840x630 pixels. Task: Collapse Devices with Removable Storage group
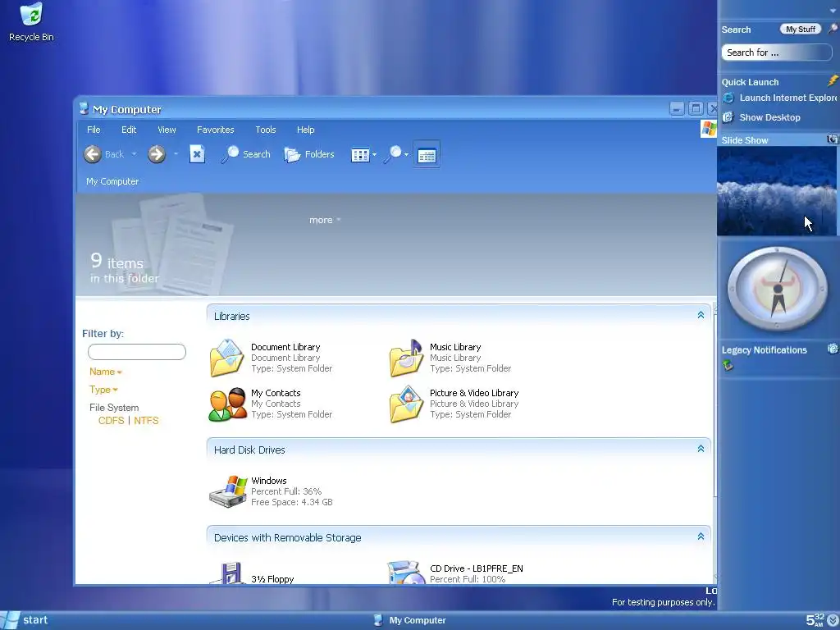[x=701, y=536]
